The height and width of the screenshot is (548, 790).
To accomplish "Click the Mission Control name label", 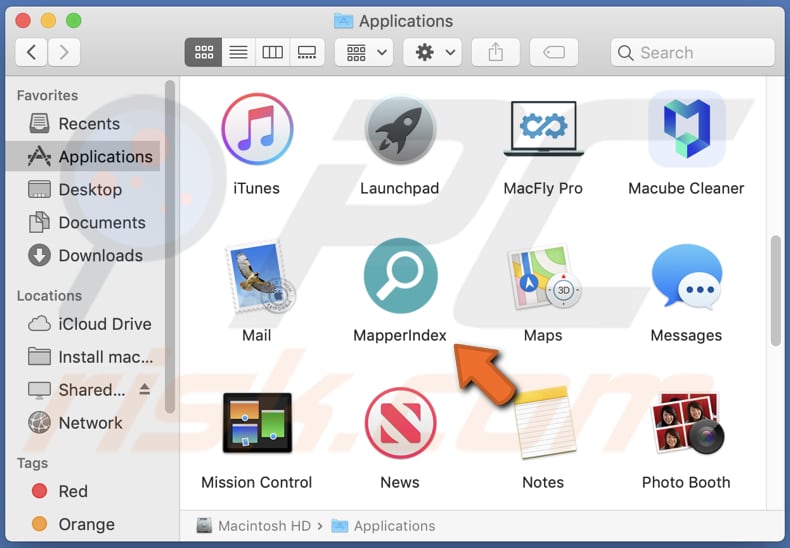I will point(257,483).
